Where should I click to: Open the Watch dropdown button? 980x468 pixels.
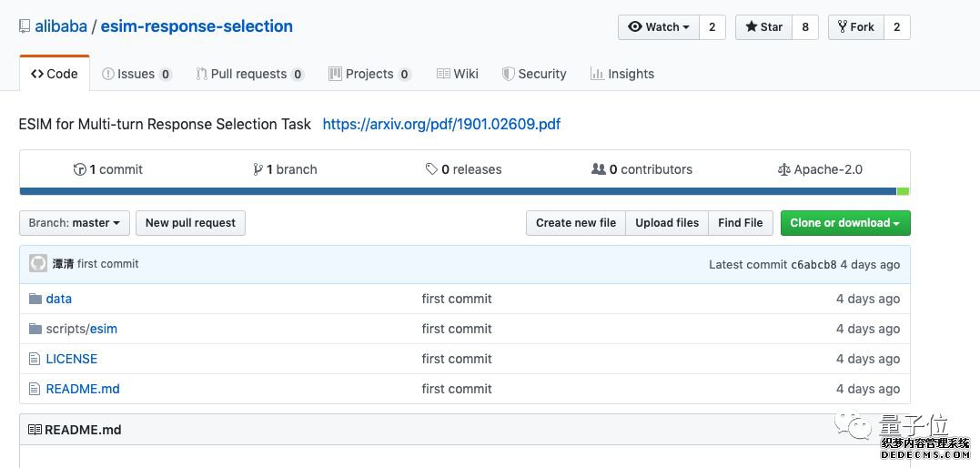pyautogui.click(x=659, y=27)
